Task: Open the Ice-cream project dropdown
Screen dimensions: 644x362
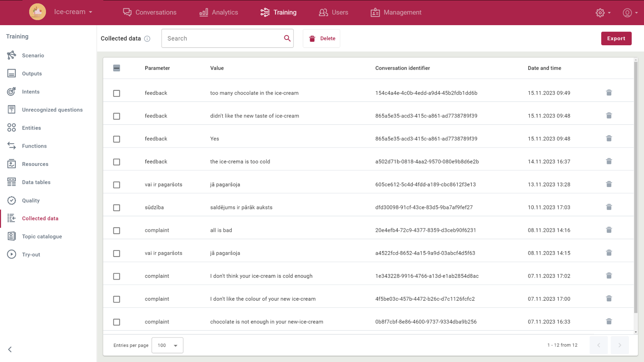Action: coord(73,11)
